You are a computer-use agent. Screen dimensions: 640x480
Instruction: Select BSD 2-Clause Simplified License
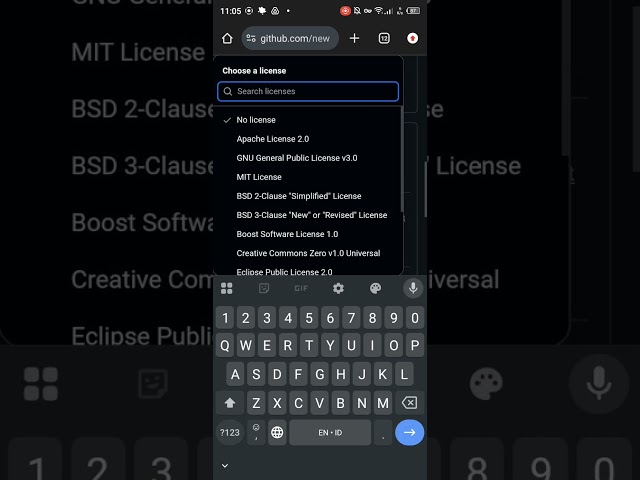pyautogui.click(x=308, y=196)
